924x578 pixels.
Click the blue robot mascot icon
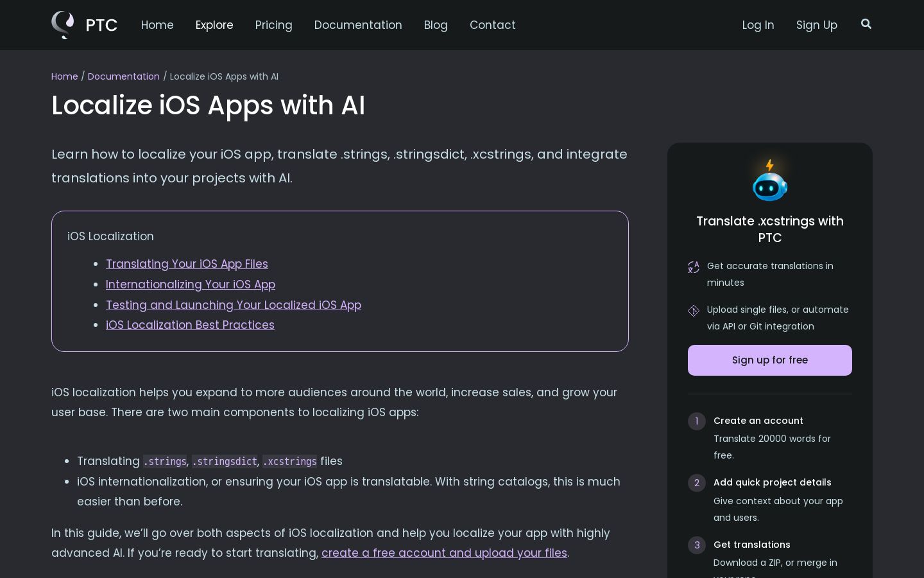point(770,180)
